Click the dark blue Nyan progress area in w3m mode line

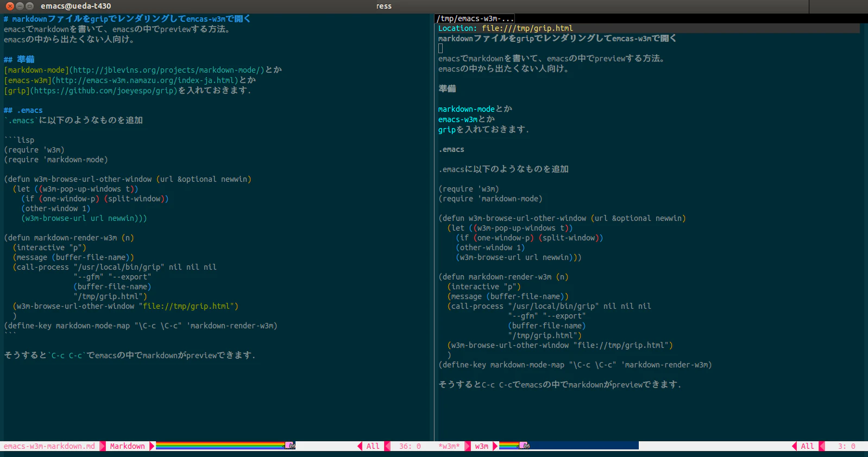click(x=584, y=446)
